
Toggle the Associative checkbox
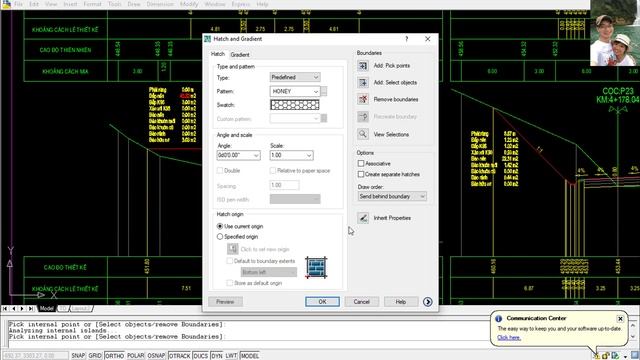coord(361,163)
